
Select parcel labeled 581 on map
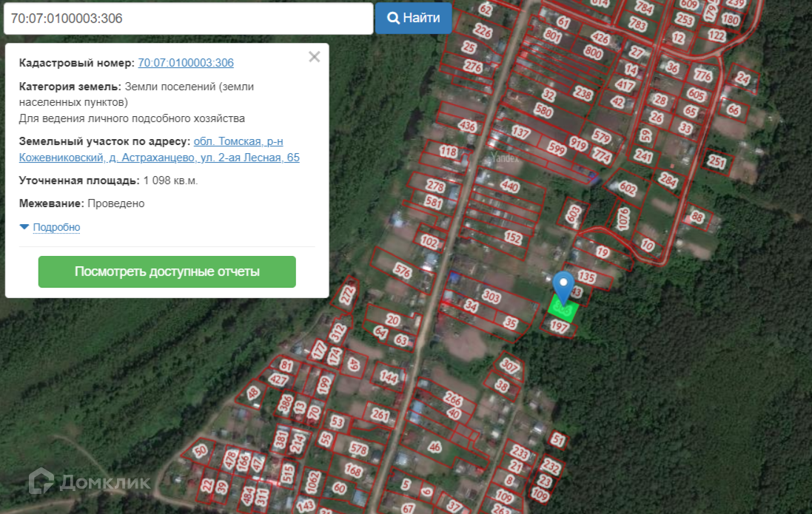pyautogui.click(x=433, y=201)
